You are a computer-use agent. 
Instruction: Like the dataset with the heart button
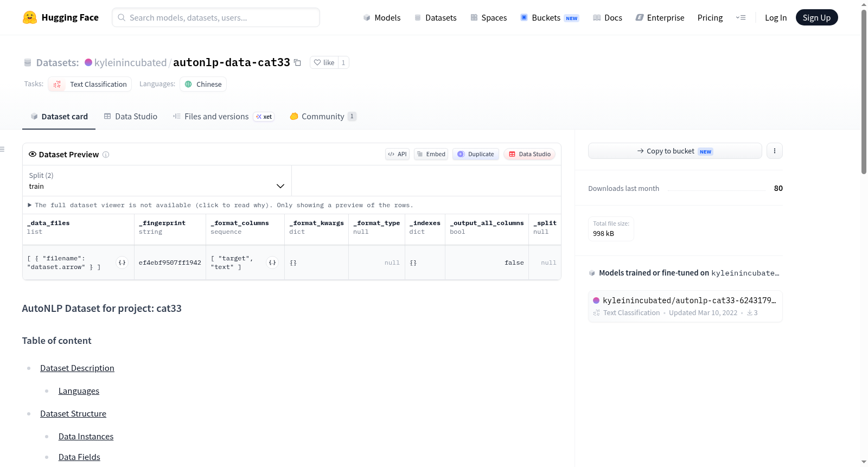click(x=324, y=62)
